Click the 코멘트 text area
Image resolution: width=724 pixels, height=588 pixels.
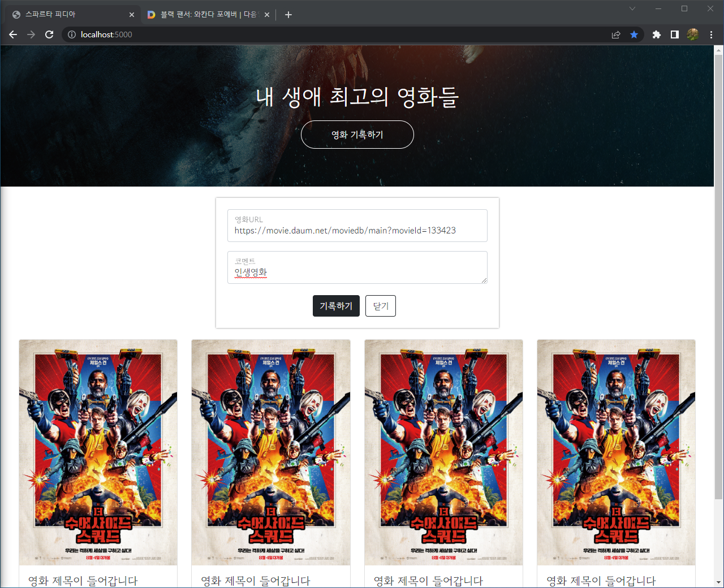tap(357, 267)
